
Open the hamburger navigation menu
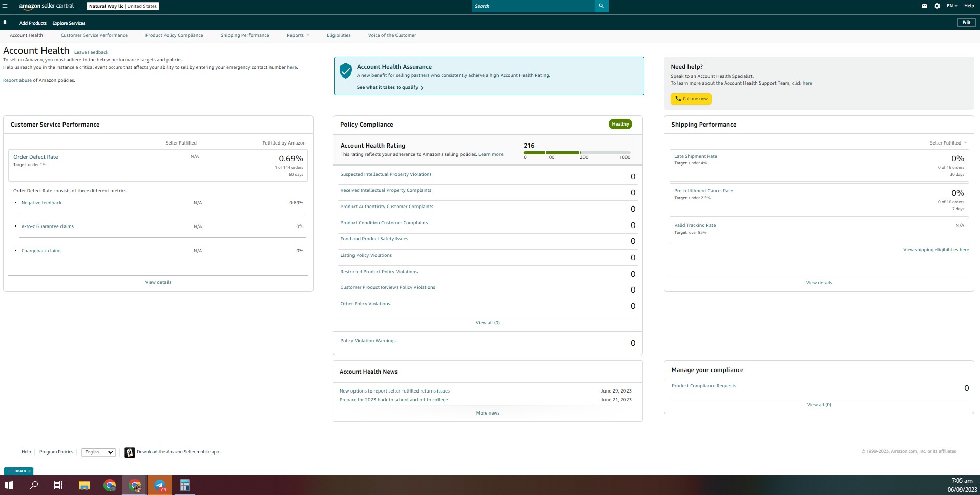tap(5, 6)
